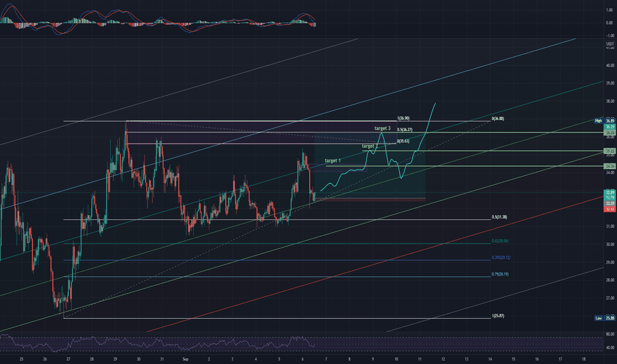Click date 10 on the time axis

tap(397, 359)
